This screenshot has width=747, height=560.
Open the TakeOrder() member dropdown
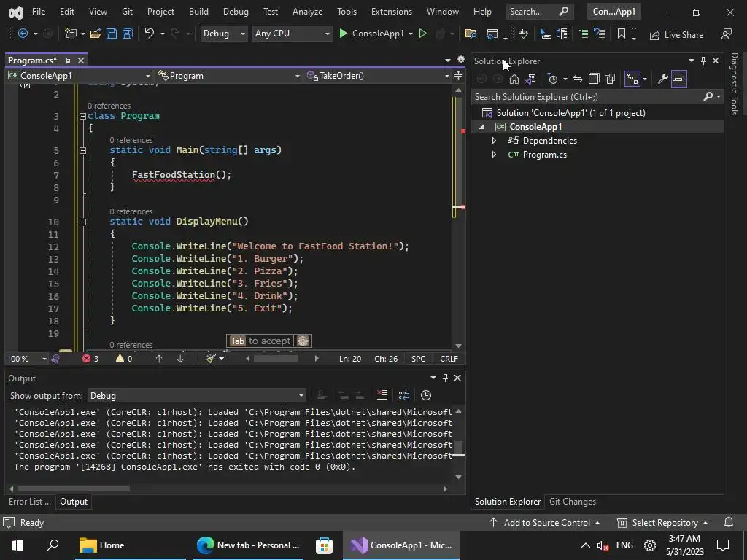377,76
